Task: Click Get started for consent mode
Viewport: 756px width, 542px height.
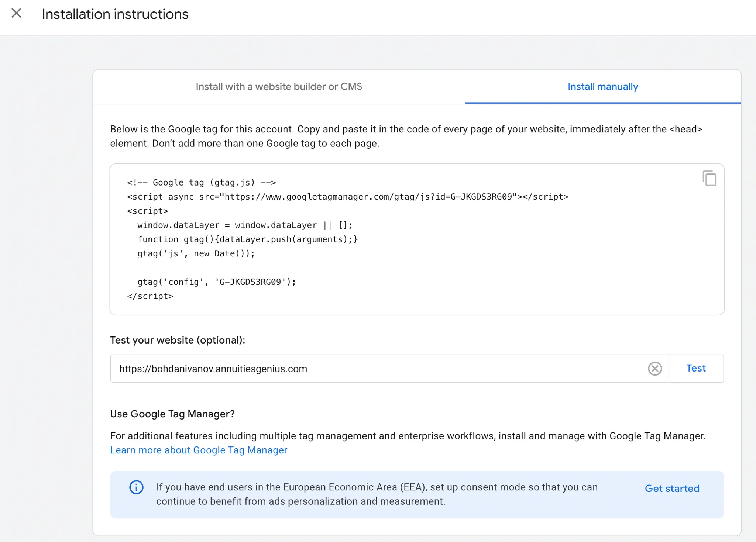Action: pos(672,489)
